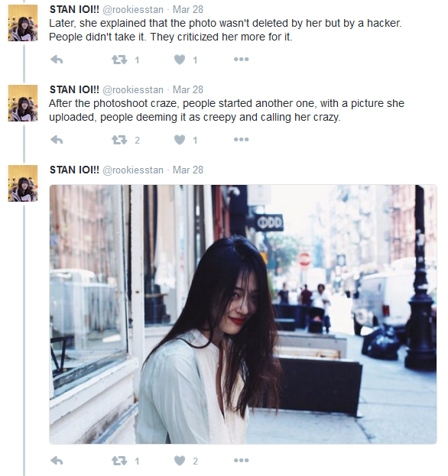Open more options under street photo
Image resolution: width=448 pixels, height=476 pixels.
(241, 461)
